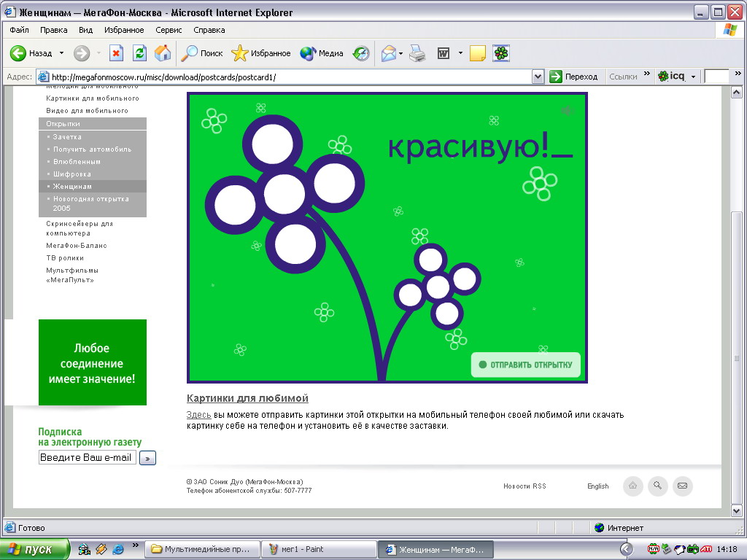Click the yellow note toolbar icon
Viewport: 747px width, 560px height.
point(477,53)
